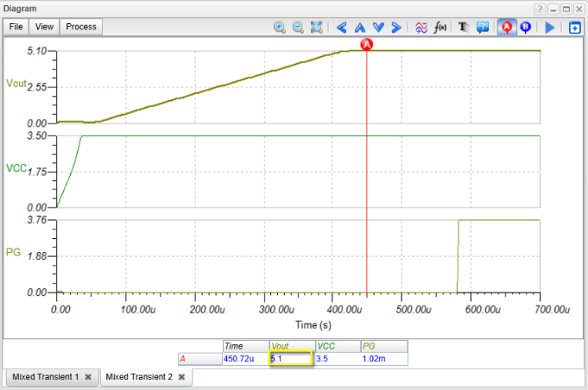Viewport: 588px width, 390px height.
Task: Click the VCC value 3.5 cell
Action: [338, 359]
